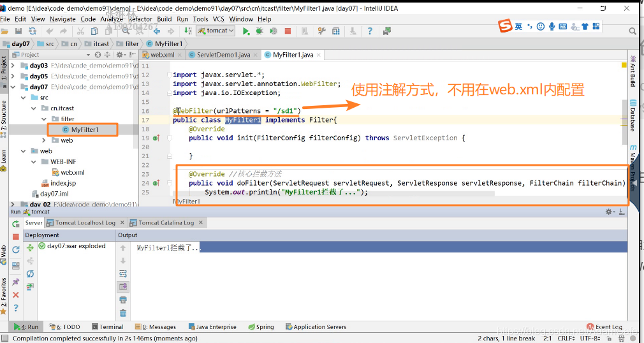Click the blue Help question mark toolbar icon
This screenshot has height=343, width=644.
[x=370, y=31]
